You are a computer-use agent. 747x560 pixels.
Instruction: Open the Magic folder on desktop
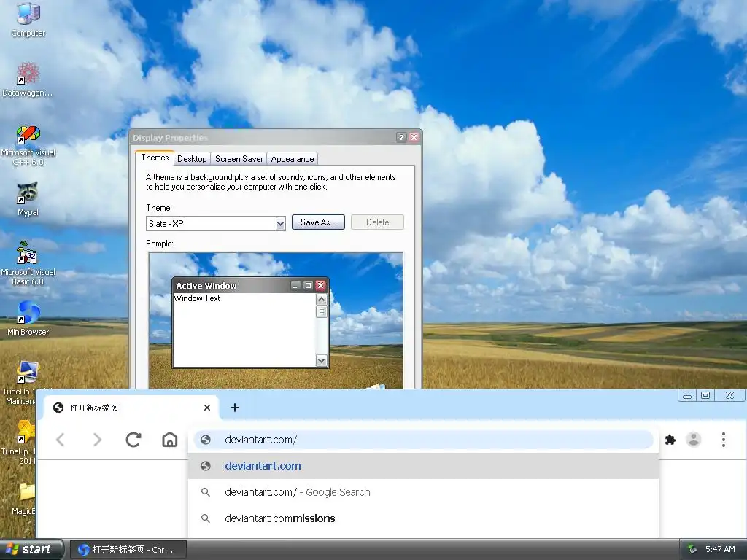click(x=25, y=499)
